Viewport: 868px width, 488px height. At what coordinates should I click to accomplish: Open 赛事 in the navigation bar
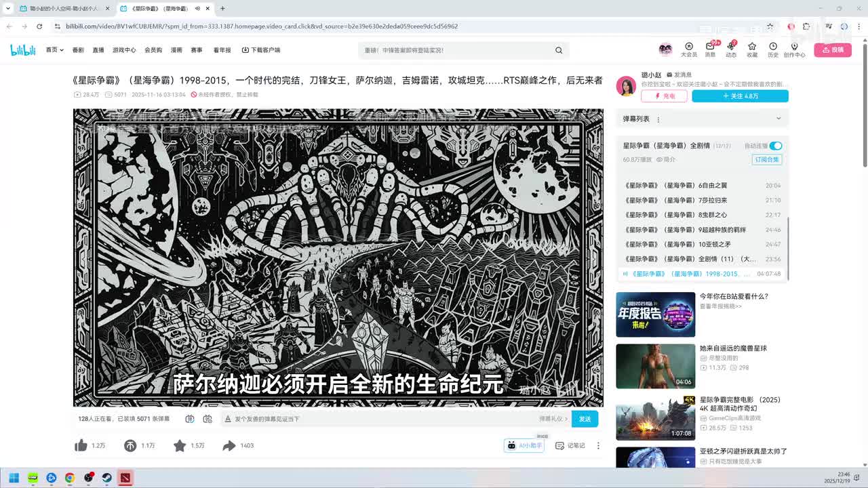click(x=197, y=50)
